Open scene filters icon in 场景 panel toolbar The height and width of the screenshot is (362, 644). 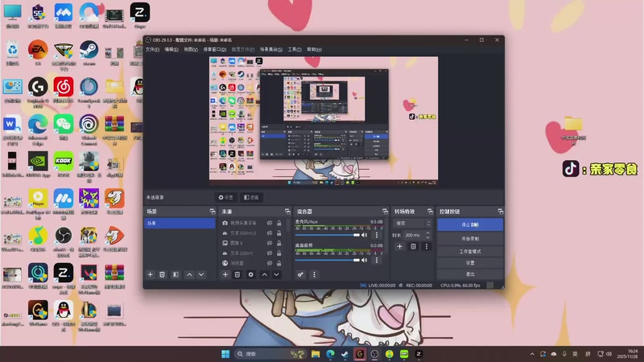tap(175, 274)
